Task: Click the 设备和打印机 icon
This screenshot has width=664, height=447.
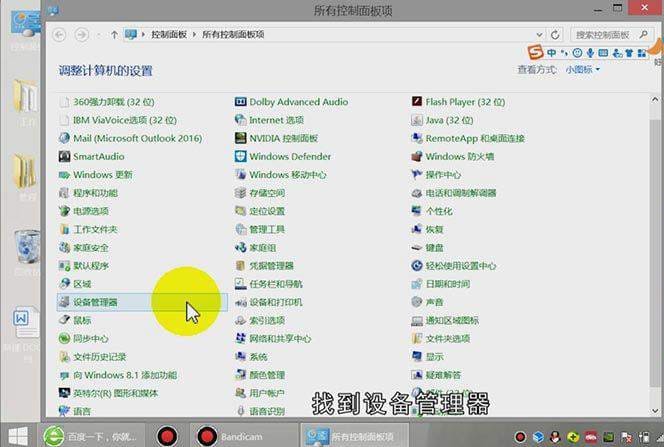Action: [x=241, y=302]
